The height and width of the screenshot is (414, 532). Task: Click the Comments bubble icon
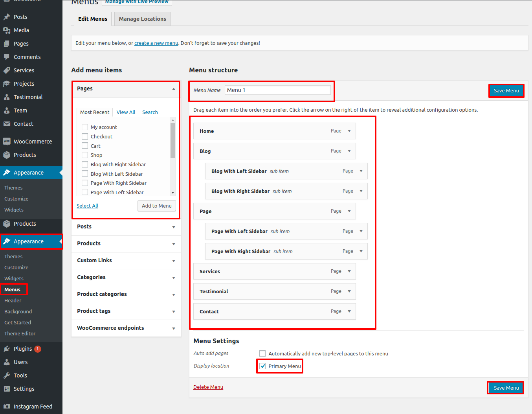click(7, 57)
